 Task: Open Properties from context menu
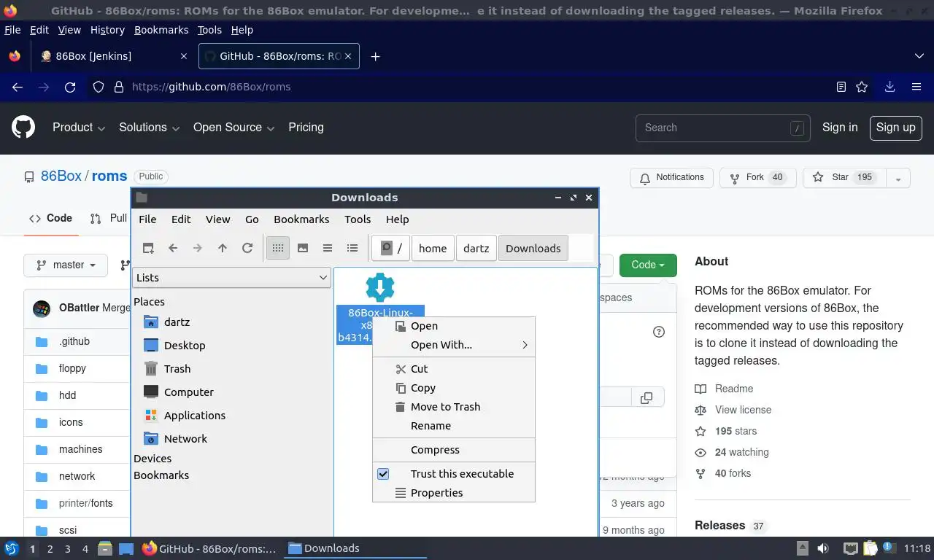[454, 493]
